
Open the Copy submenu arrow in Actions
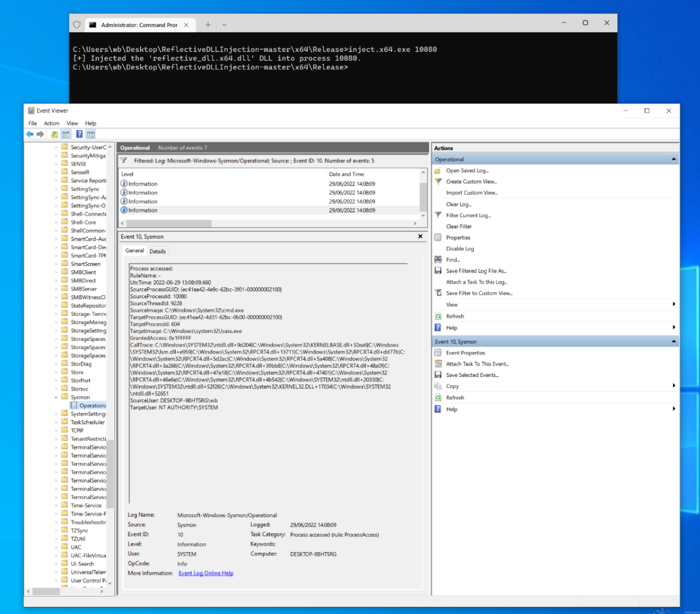pos(674,386)
